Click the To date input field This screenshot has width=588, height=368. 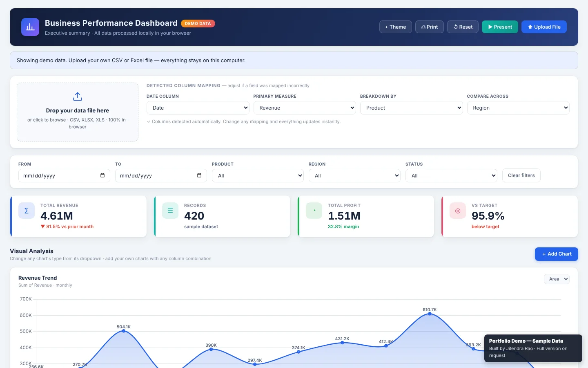[x=161, y=175]
